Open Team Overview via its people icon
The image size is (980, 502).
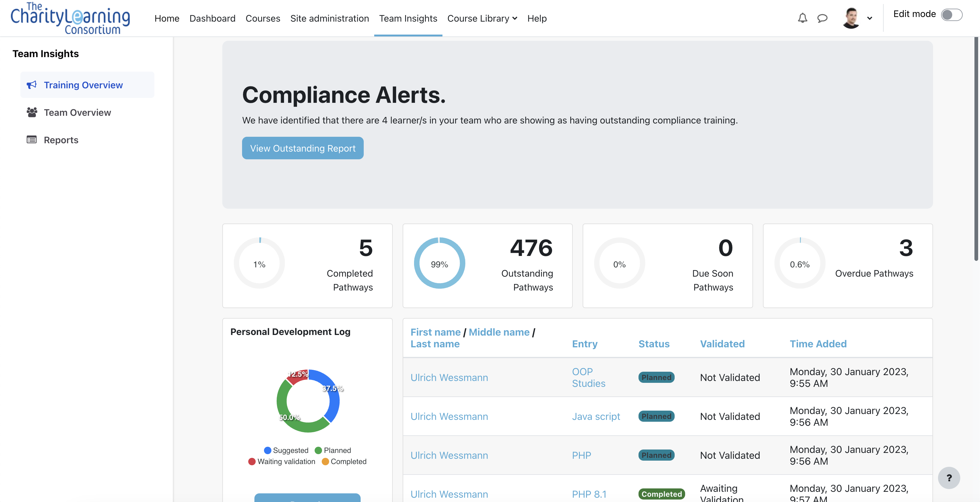tap(31, 112)
